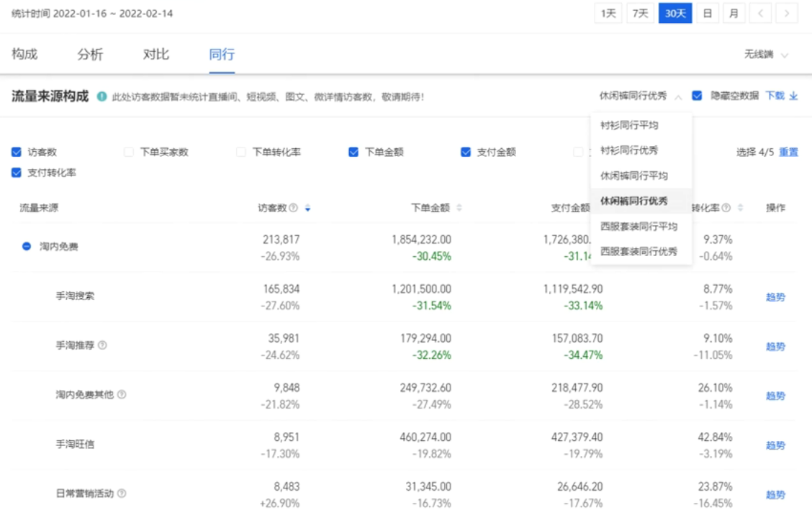Image resolution: width=812 pixels, height=518 pixels.
Task: Sort by 访客数 using the sort arrow
Action: [x=308, y=208]
